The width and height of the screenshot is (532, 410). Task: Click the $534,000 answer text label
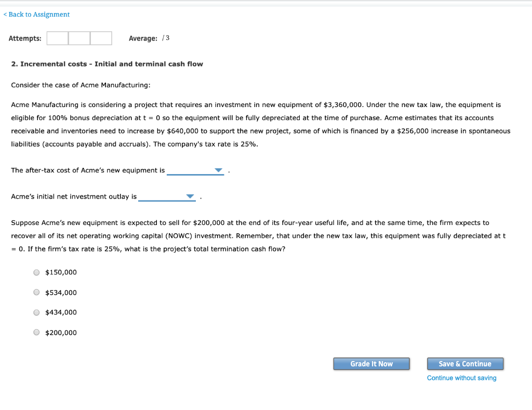click(60, 292)
